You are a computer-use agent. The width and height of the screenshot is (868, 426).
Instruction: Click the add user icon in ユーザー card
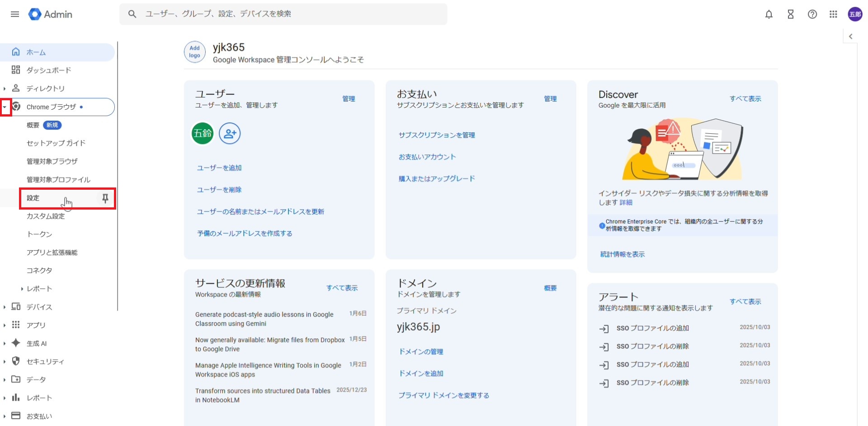click(x=230, y=133)
